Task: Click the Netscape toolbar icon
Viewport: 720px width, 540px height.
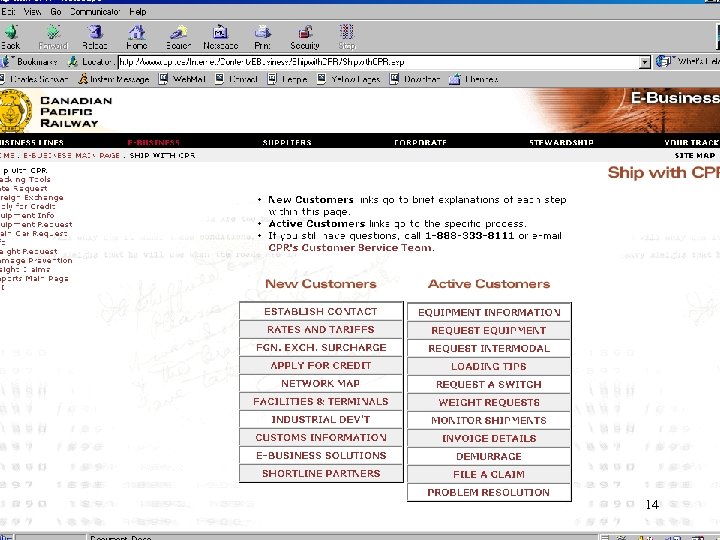Action: click(x=220, y=32)
